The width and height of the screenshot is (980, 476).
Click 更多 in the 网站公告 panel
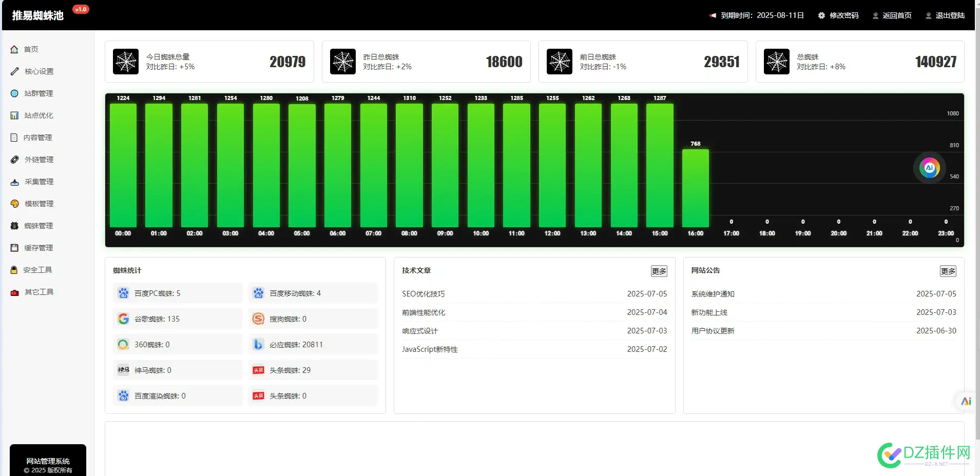pos(948,271)
